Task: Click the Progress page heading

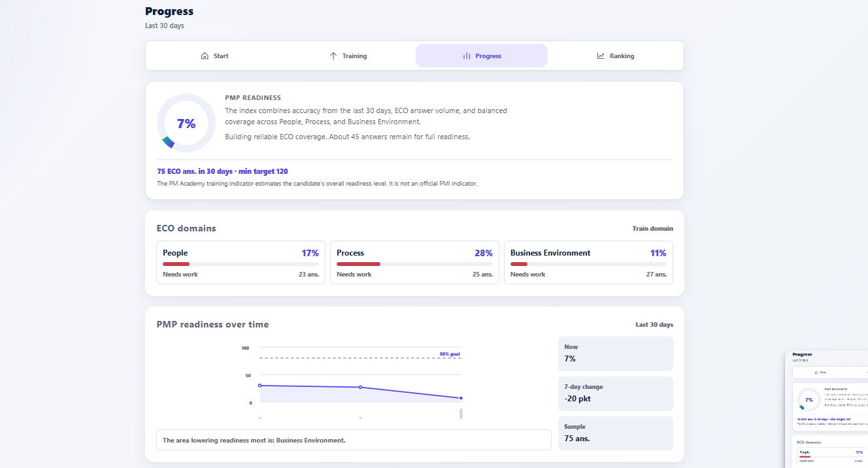Action: [169, 11]
